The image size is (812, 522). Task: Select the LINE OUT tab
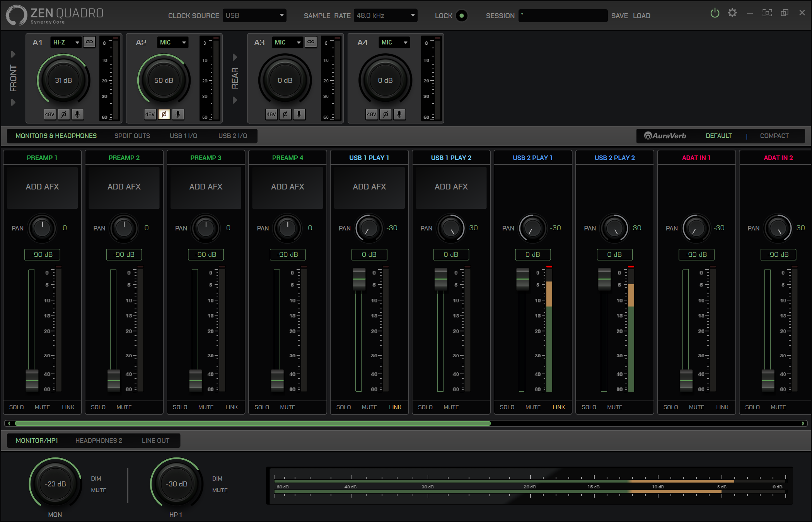[155, 440]
